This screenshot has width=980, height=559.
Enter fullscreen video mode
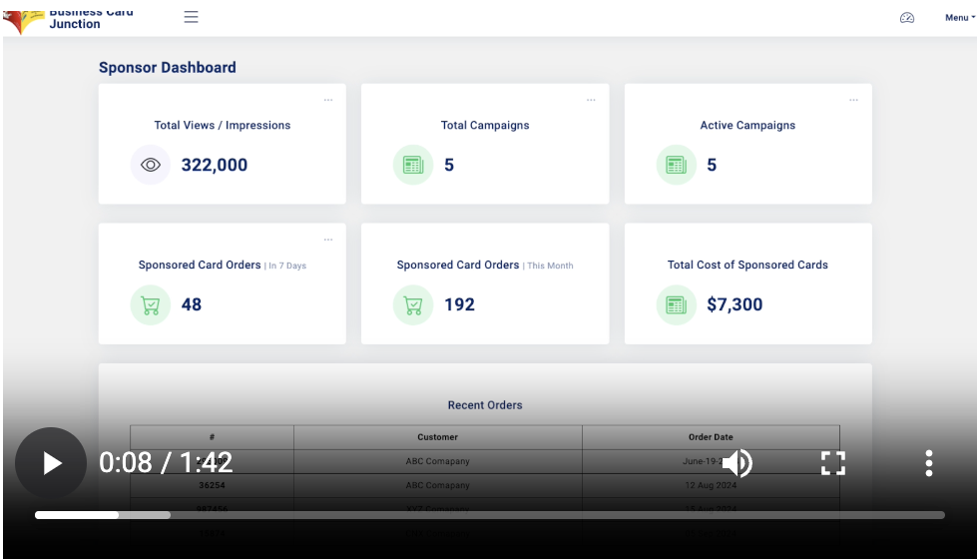point(833,463)
